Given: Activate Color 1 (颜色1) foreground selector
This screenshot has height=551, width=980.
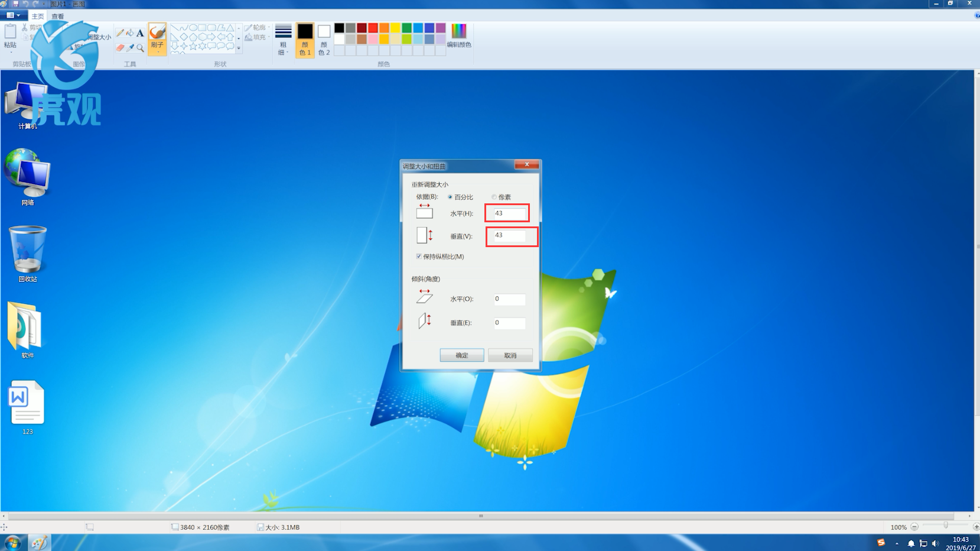Looking at the screenshot, I should pyautogui.click(x=305, y=40).
